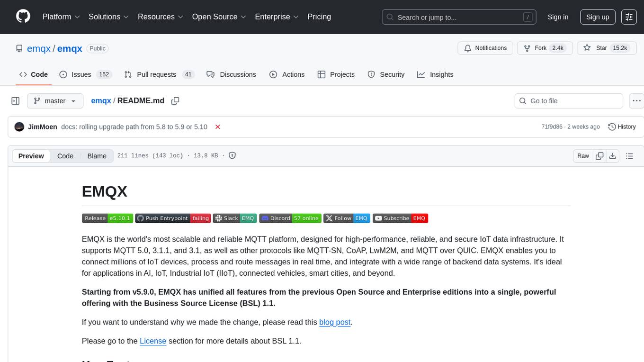Expand the Open Source menu
The image size is (644, 362).
click(219, 17)
